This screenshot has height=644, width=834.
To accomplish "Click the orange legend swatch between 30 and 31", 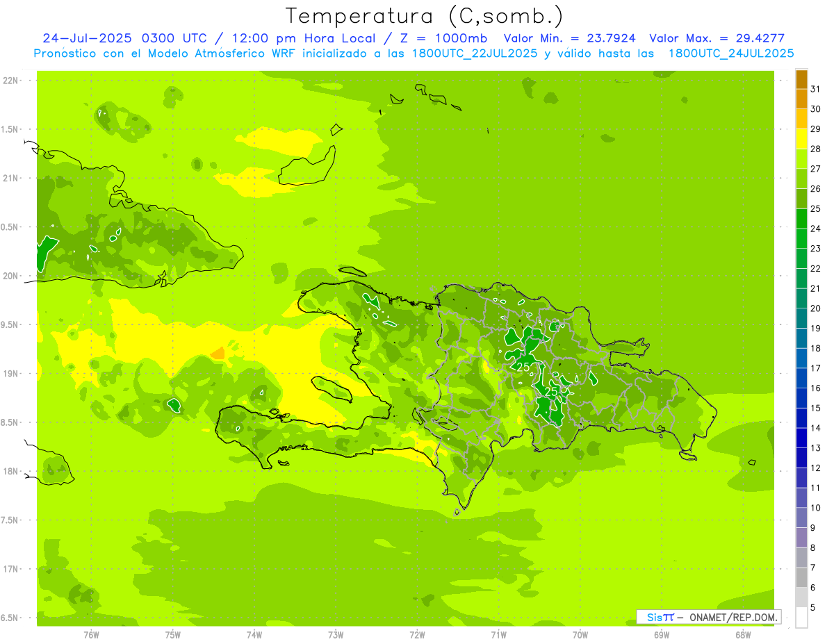I will (x=801, y=99).
